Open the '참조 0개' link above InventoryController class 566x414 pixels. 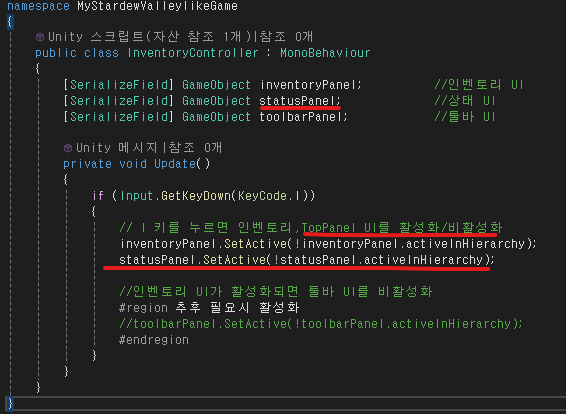tap(286, 37)
